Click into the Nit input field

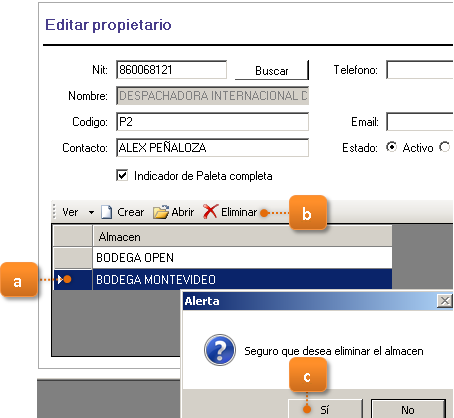171,70
